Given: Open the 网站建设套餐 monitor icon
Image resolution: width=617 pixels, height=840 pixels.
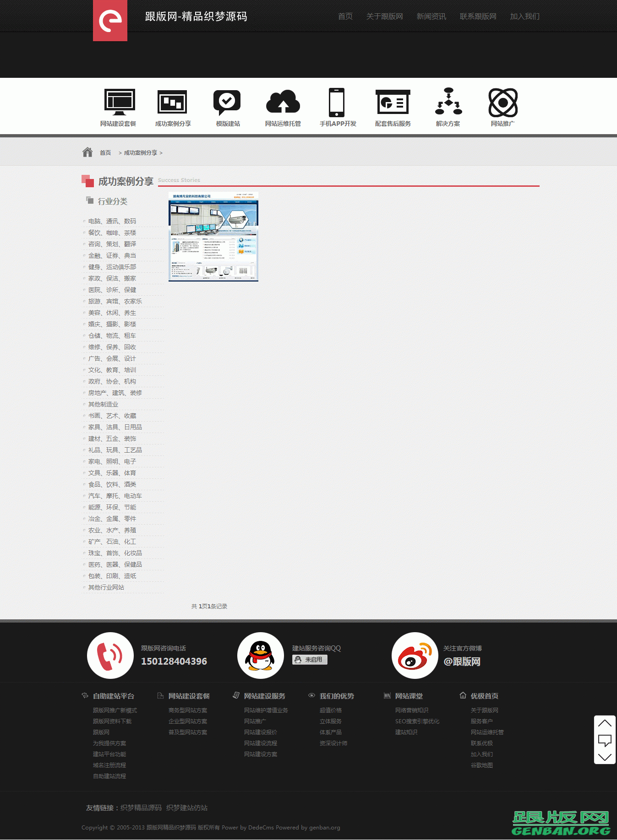Looking at the screenshot, I should [x=119, y=102].
